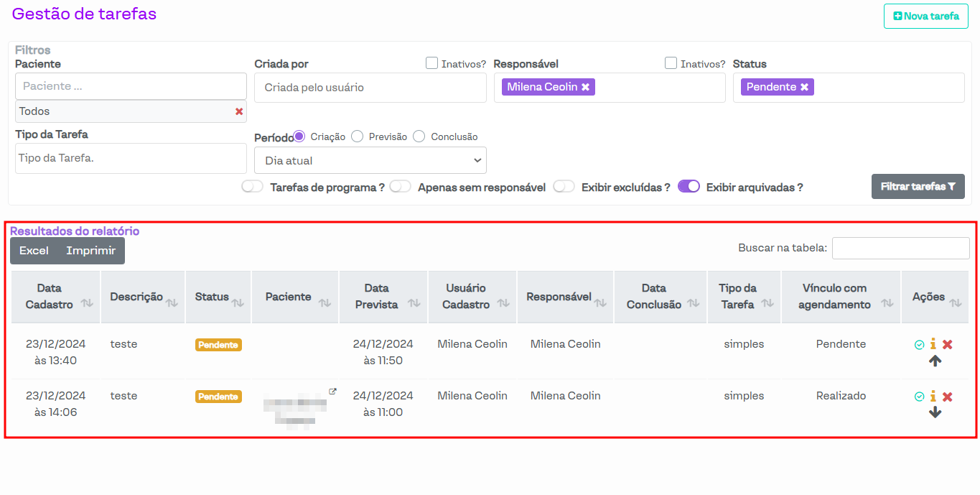980x495 pixels.
Task: Focus the Buscar na tabela search field
Action: (x=900, y=248)
